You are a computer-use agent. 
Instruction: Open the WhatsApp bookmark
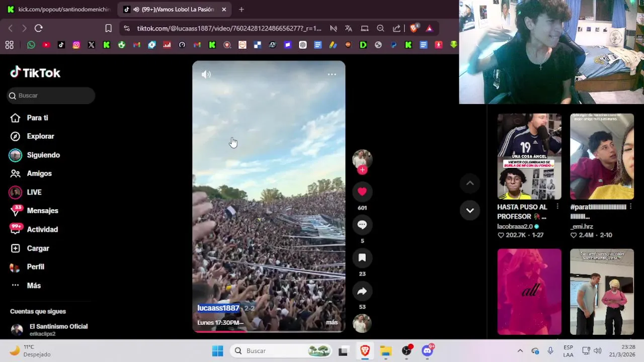[31, 45]
